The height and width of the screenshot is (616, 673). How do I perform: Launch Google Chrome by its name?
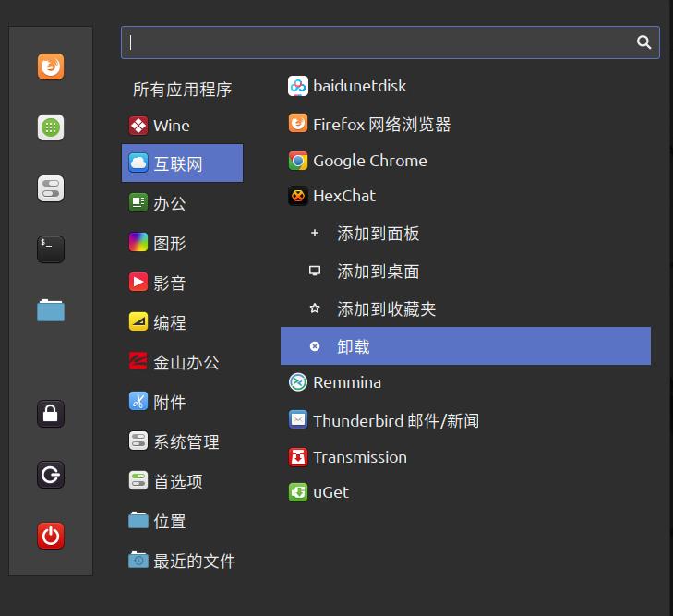point(370,161)
